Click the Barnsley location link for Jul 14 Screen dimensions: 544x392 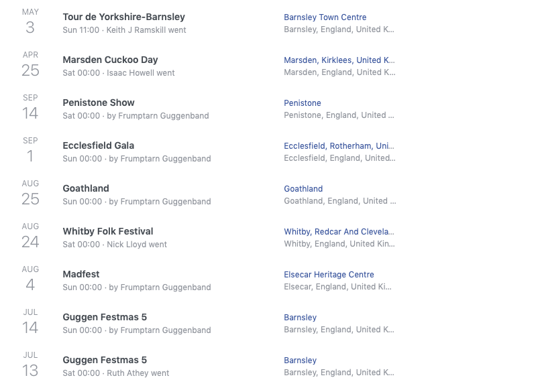click(x=300, y=318)
